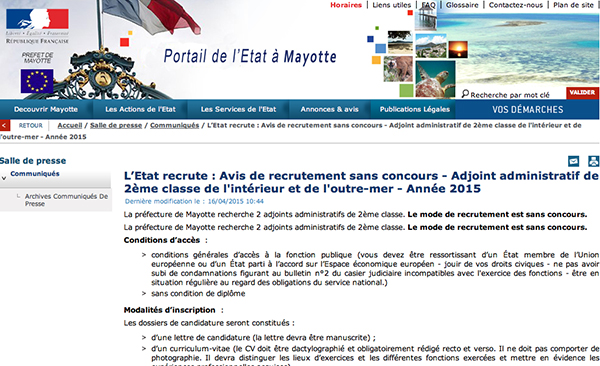Open the Glossaire link
The height and width of the screenshot is (366, 600).
(462, 5)
